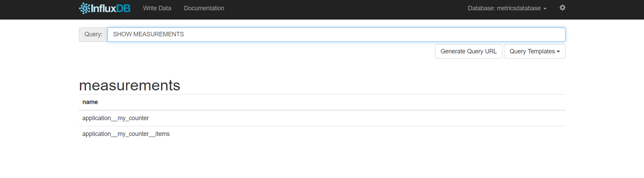
Task: Go to the Documentation link
Action: 204,8
